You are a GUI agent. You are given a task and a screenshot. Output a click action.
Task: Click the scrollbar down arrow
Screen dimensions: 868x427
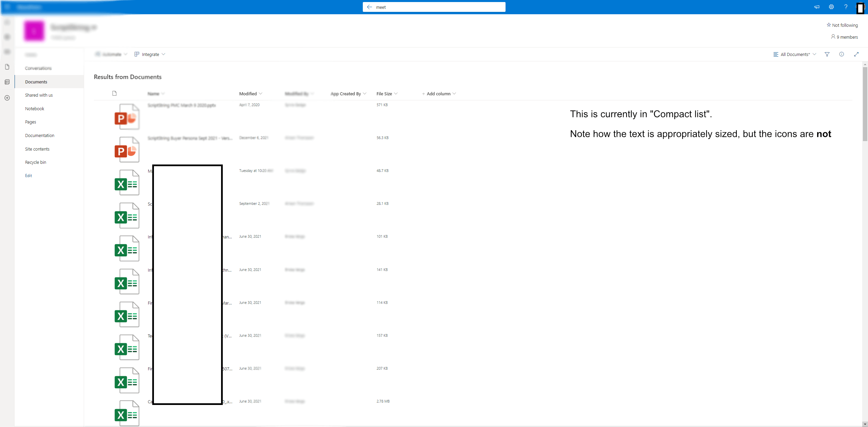865,424
